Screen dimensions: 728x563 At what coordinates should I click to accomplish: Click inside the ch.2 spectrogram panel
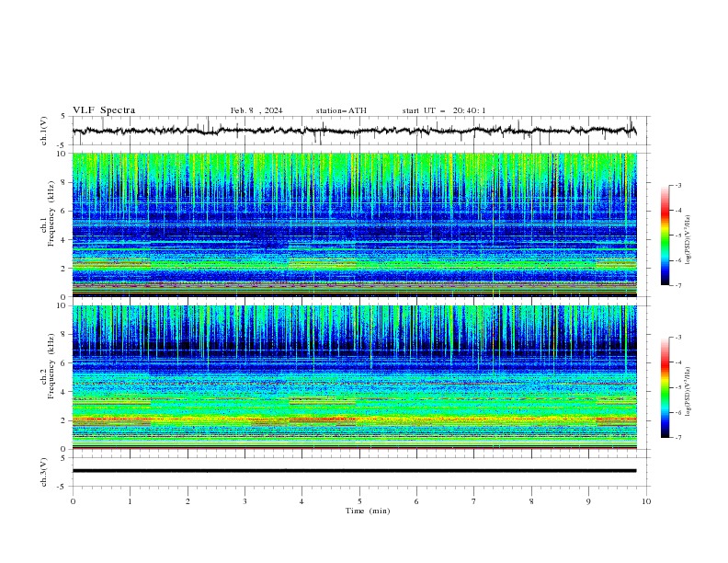click(x=355, y=377)
